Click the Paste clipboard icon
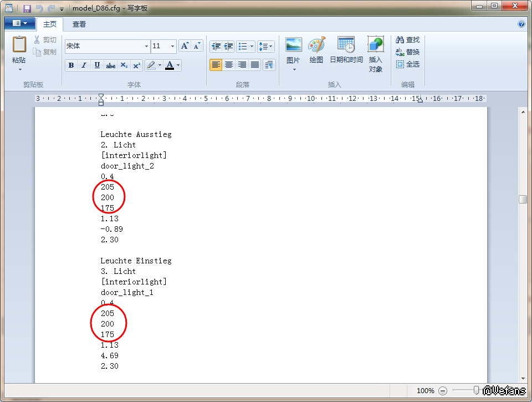 pyautogui.click(x=19, y=45)
